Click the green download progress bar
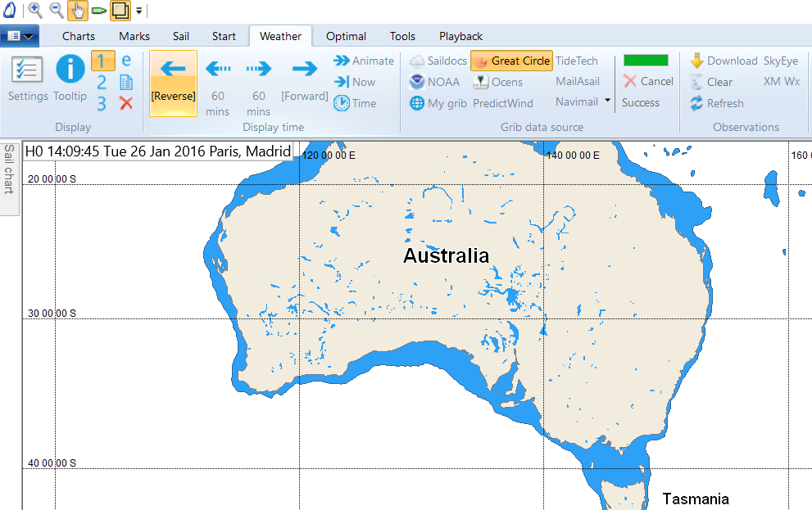This screenshot has height=510, width=812. [x=646, y=61]
